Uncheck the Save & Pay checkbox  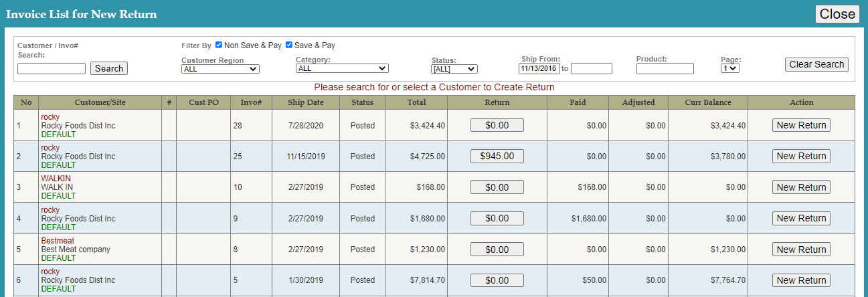[x=289, y=45]
